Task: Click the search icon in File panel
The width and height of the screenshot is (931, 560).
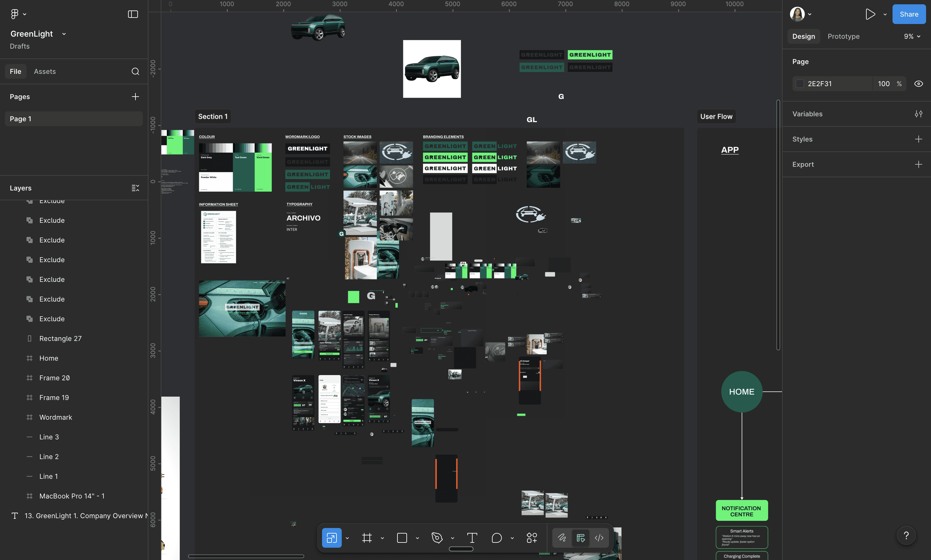Action: pos(135,71)
